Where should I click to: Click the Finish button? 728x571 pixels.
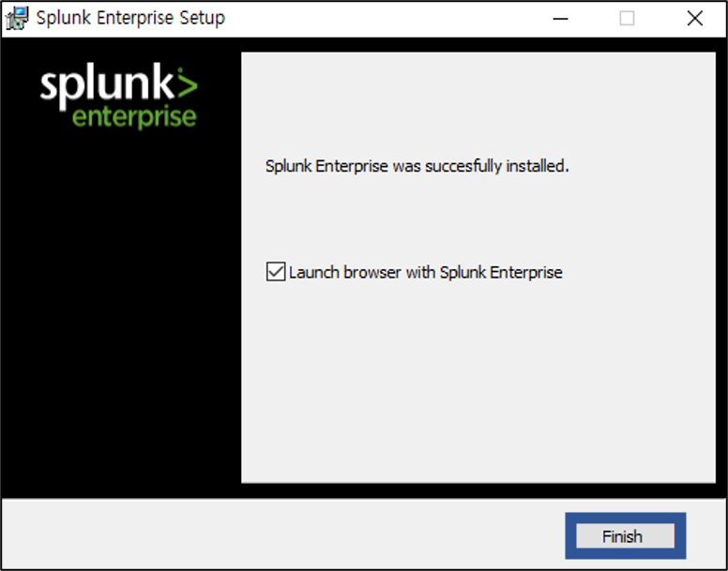(626, 536)
